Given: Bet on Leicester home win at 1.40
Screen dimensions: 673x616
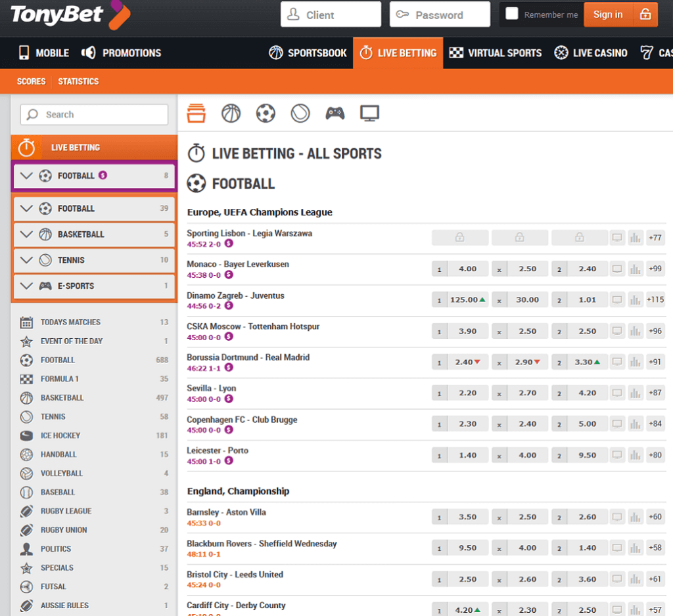Looking at the screenshot, I should [460, 455].
